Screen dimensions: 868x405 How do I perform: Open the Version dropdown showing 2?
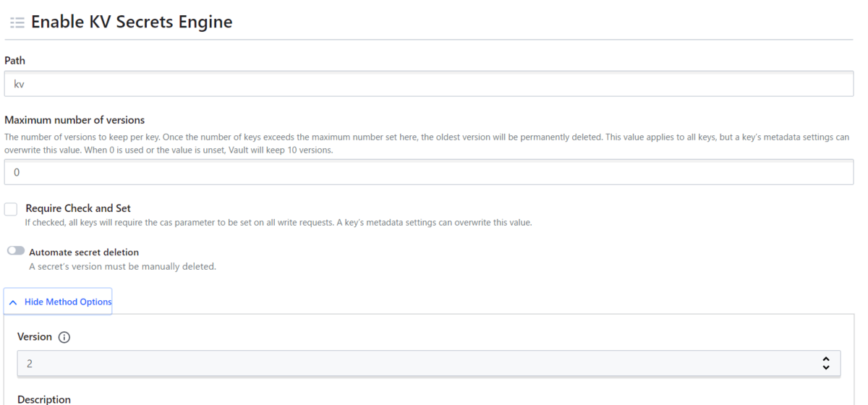(x=420, y=363)
